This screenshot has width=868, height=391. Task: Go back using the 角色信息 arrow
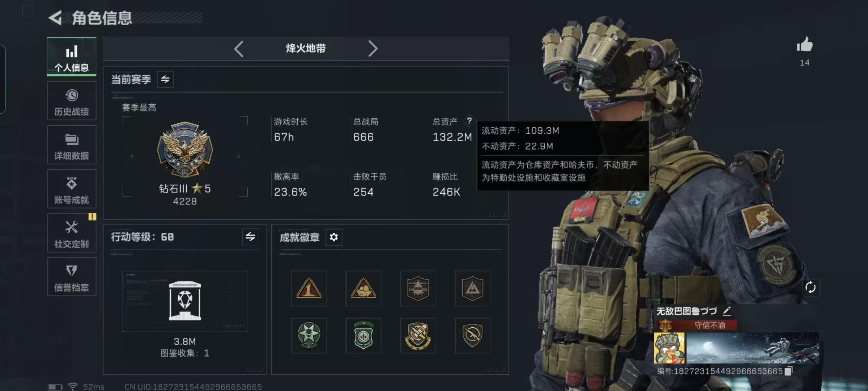(x=55, y=18)
